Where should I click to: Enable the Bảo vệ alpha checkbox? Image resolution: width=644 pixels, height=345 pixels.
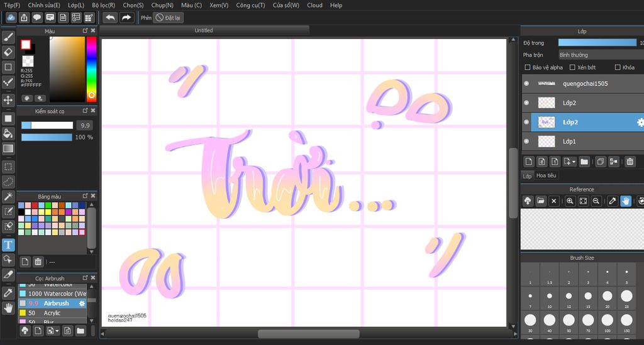528,67
